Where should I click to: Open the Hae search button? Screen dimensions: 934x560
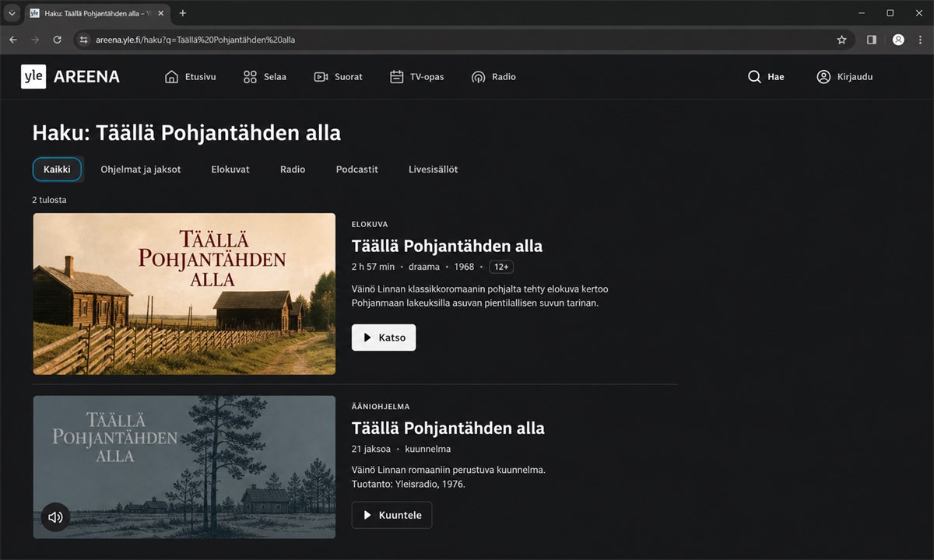pyautogui.click(x=766, y=77)
